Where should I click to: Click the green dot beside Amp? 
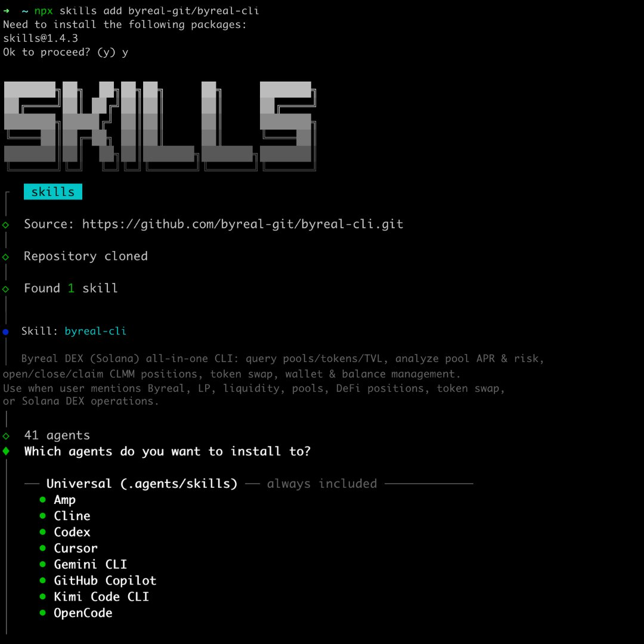[x=43, y=500]
